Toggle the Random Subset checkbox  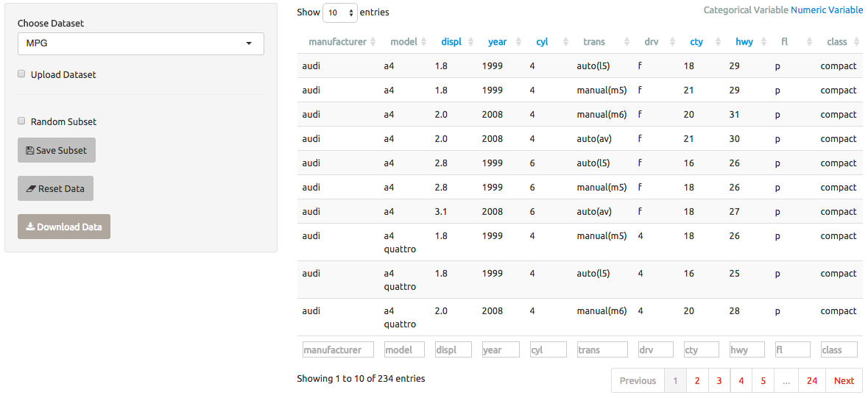point(21,121)
